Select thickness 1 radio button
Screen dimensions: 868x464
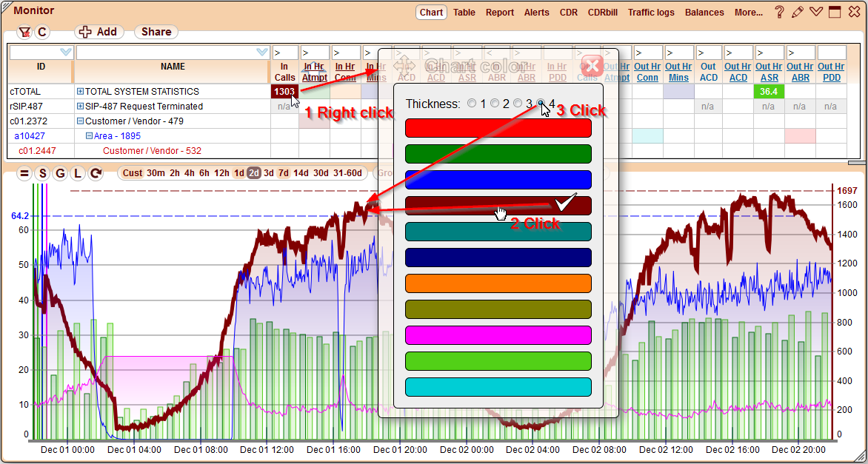[x=472, y=104]
